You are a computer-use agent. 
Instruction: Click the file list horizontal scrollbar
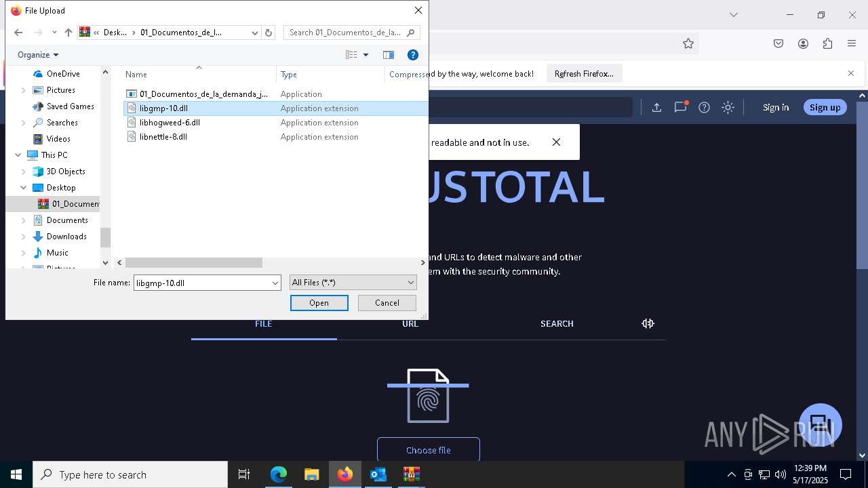[194, 262]
